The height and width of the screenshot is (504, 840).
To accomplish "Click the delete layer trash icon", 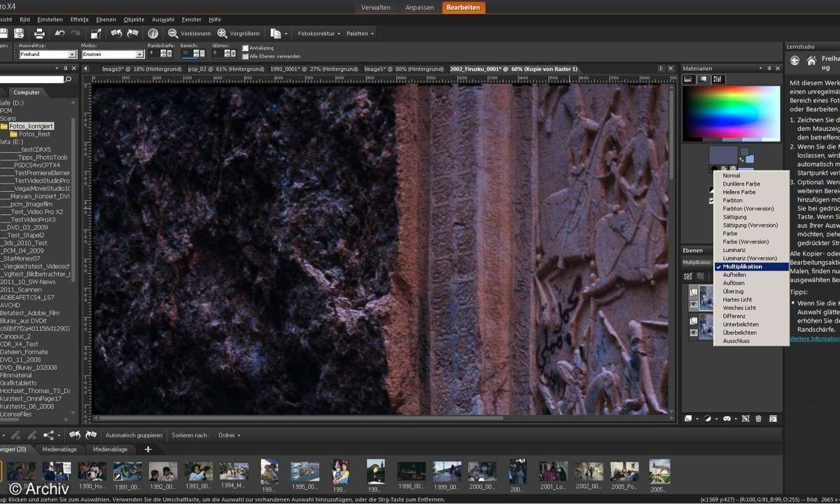I will click(757, 419).
